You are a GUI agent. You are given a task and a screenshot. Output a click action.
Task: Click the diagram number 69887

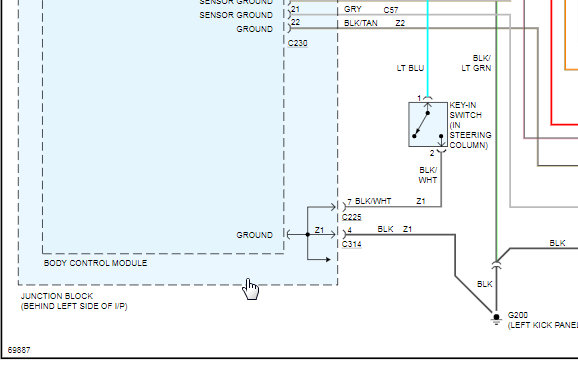[19, 350]
